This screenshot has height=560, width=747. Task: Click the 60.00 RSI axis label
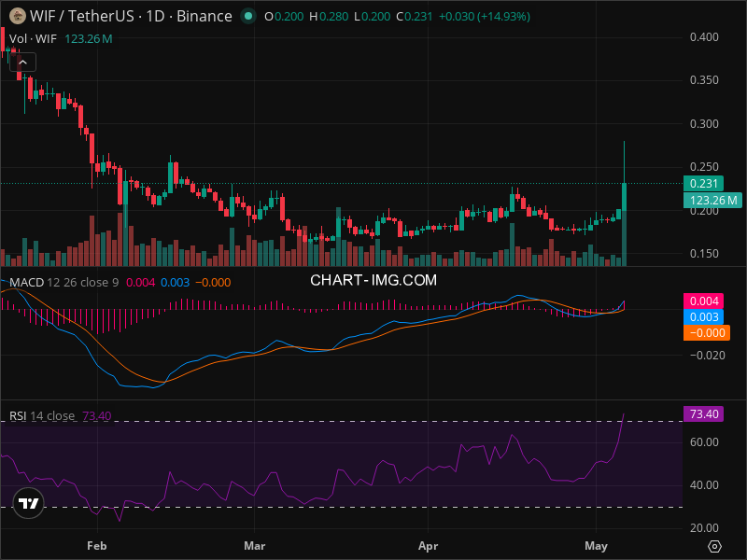point(704,441)
